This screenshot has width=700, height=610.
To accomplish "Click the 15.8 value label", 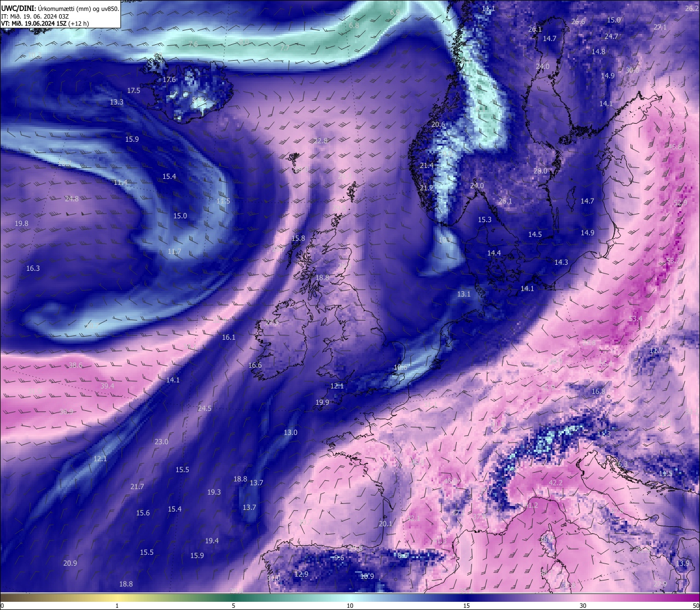I will [x=299, y=239].
